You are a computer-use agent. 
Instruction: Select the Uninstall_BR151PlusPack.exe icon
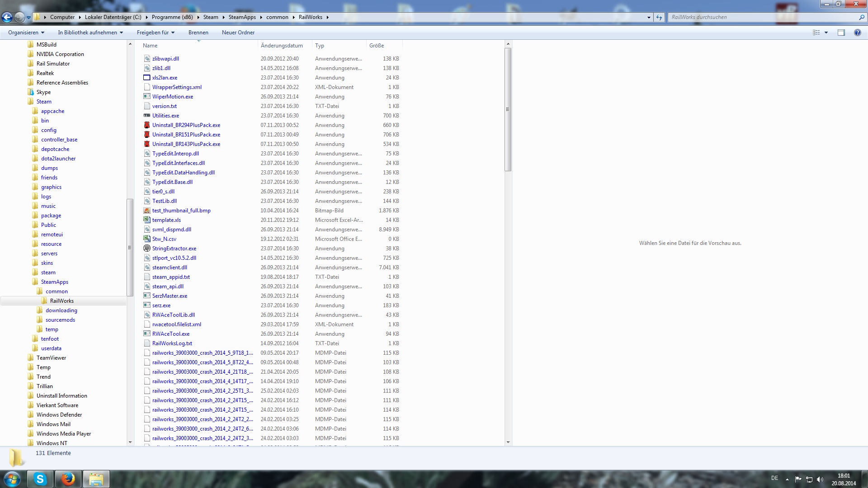[x=147, y=135]
